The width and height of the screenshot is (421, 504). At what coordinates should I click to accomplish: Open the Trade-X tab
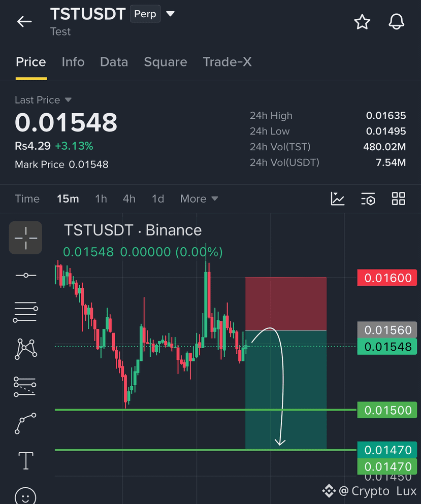click(227, 62)
